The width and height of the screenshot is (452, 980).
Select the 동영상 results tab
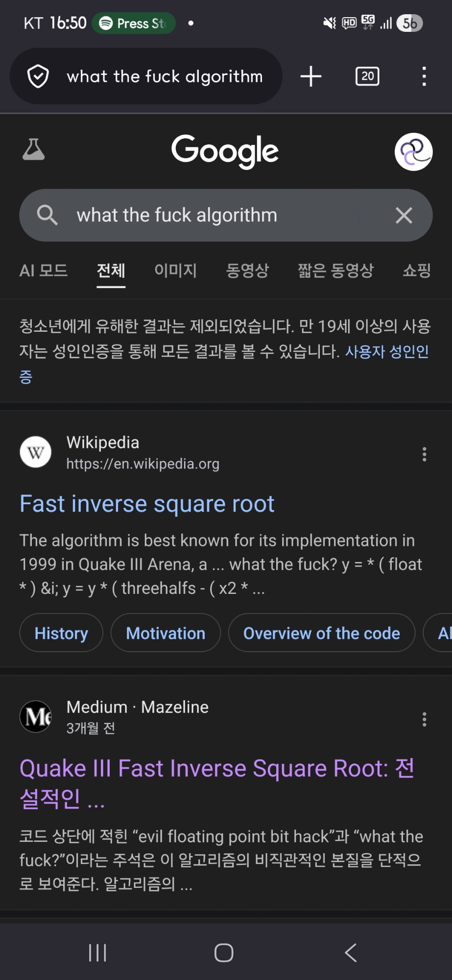point(247,270)
